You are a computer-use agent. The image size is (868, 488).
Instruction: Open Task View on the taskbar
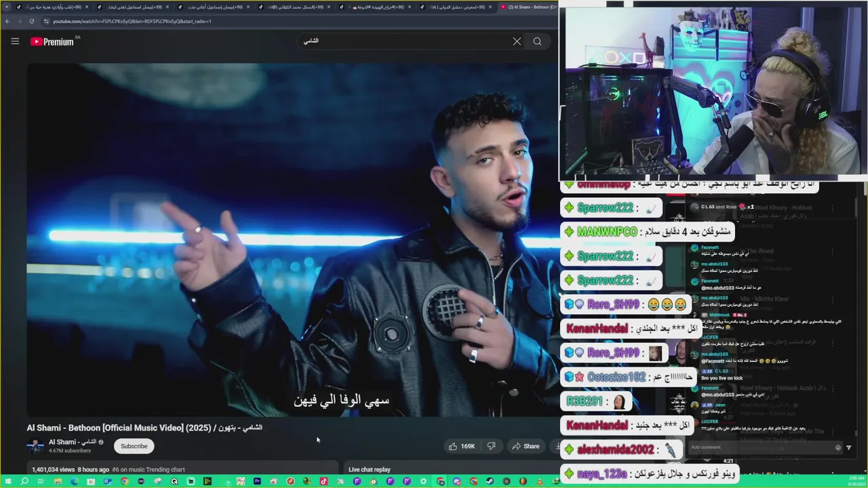[x=41, y=482]
